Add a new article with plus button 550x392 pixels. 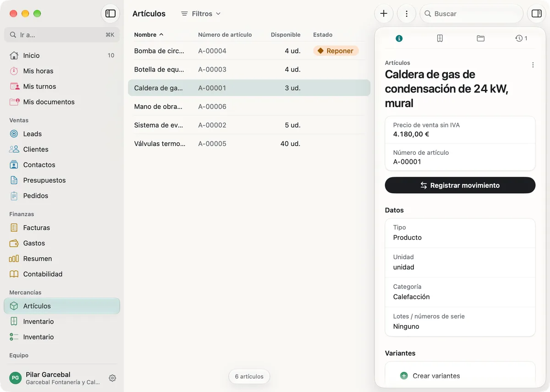(384, 14)
